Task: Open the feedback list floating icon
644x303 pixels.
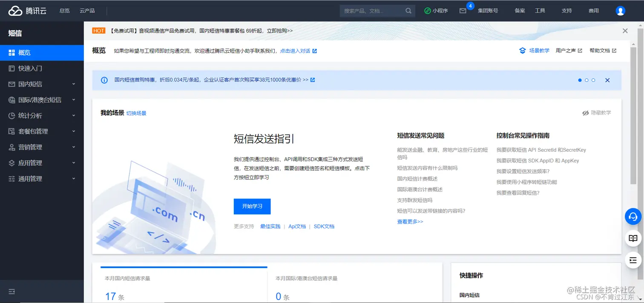Action: pyautogui.click(x=632, y=260)
